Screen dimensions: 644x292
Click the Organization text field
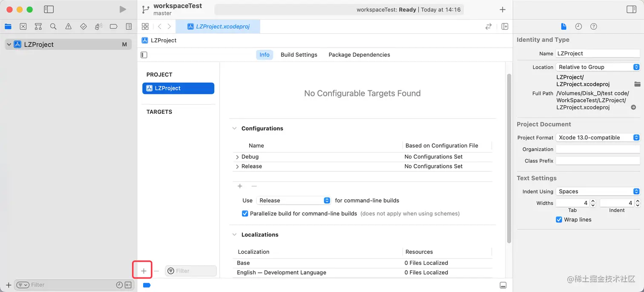point(598,149)
